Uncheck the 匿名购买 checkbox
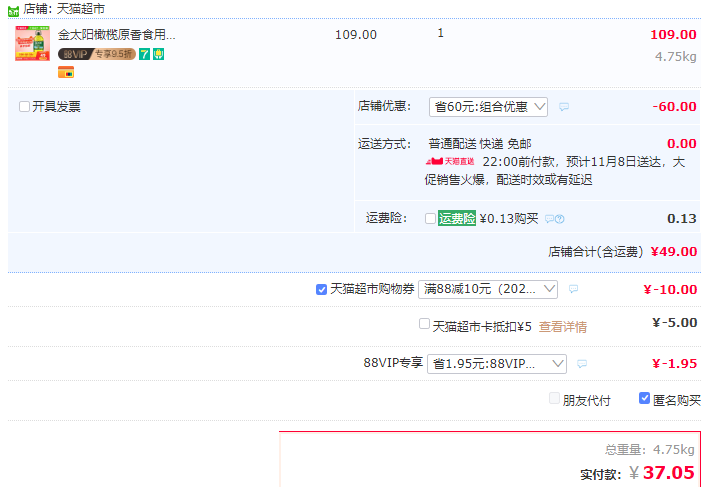The width and height of the screenshot is (703, 487). pyautogui.click(x=644, y=398)
